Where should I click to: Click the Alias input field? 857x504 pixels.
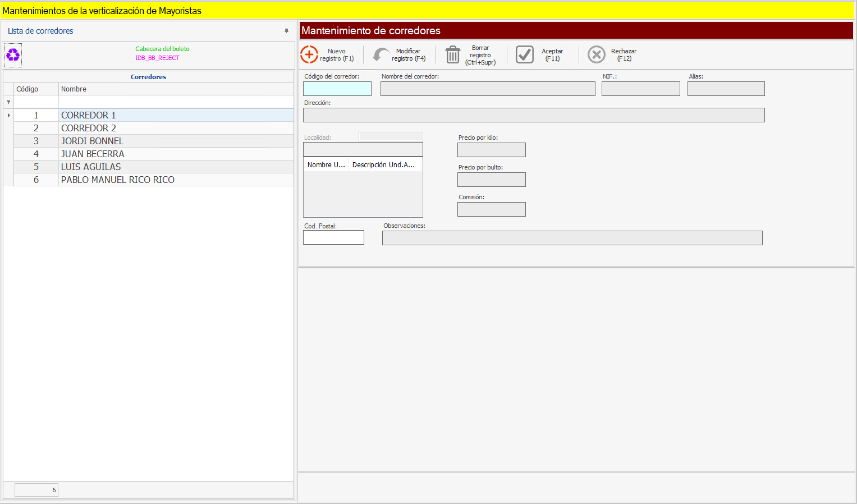(x=726, y=89)
